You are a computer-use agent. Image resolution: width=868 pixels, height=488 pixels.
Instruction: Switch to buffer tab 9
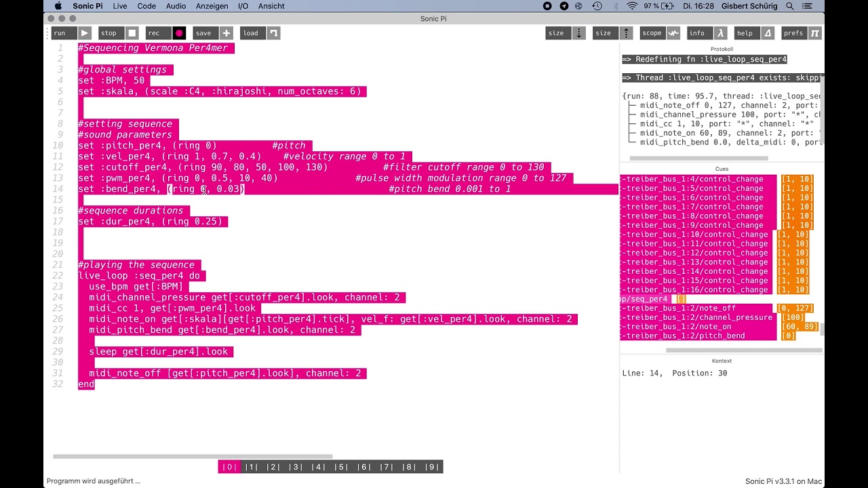pos(431,466)
